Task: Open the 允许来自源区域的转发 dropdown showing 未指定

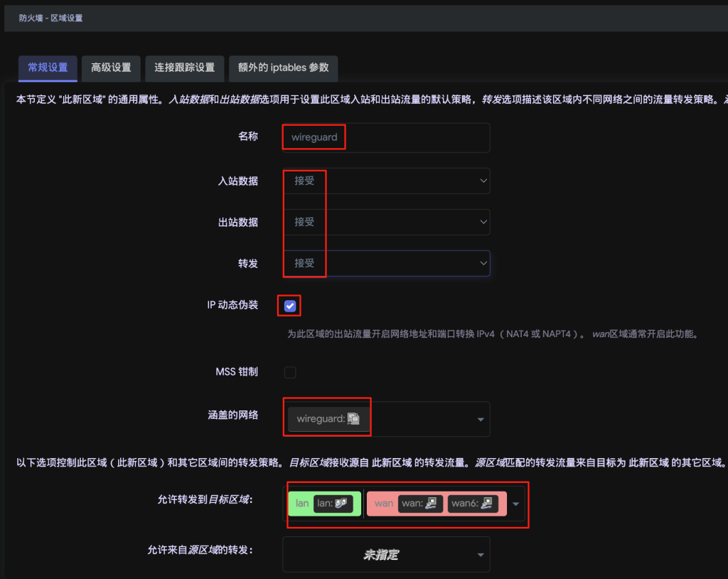Action: click(386, 555)
